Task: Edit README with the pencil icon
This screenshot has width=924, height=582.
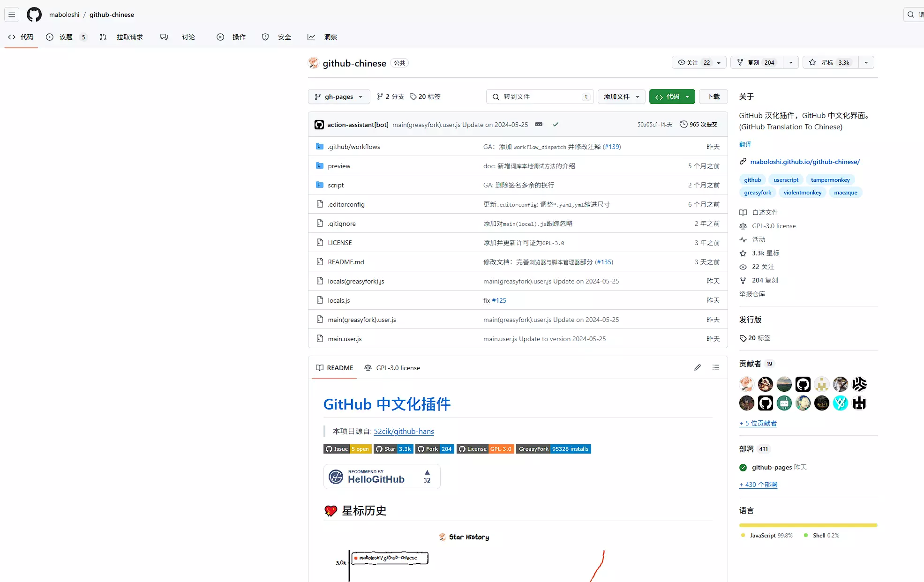Action: point(697,368)
